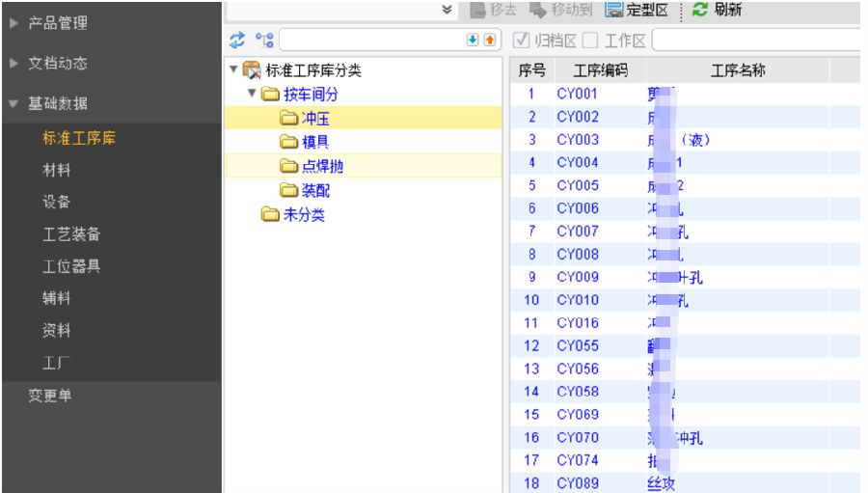
Task: Toggle the 工作区 checkbox
Action: (590, 40)
